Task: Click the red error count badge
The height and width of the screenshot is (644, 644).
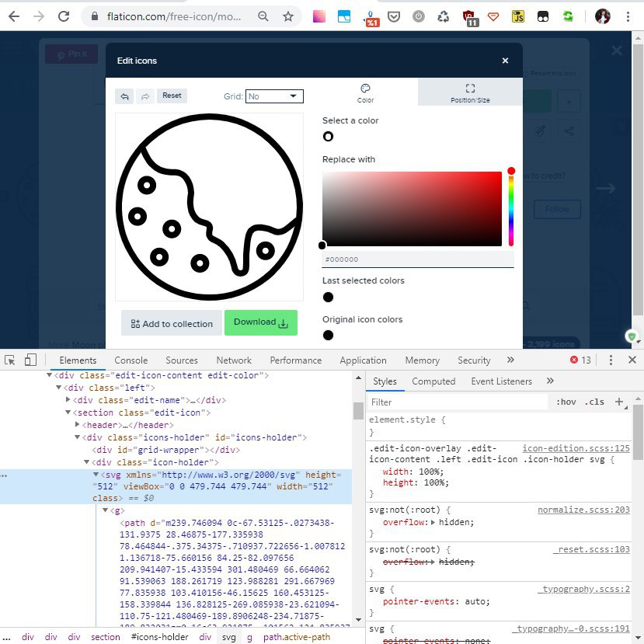Action: point(580,360)
